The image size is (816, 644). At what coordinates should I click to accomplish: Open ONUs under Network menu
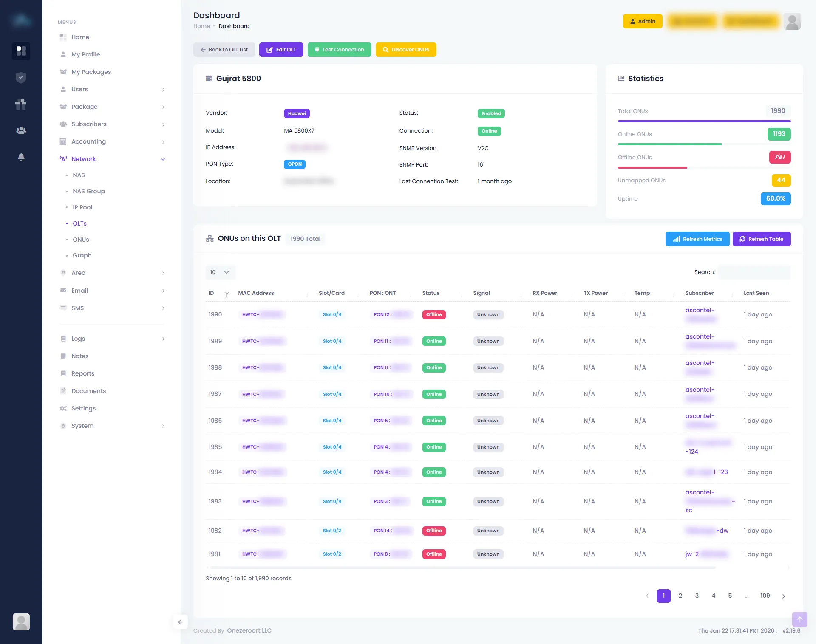coord(81,240)
